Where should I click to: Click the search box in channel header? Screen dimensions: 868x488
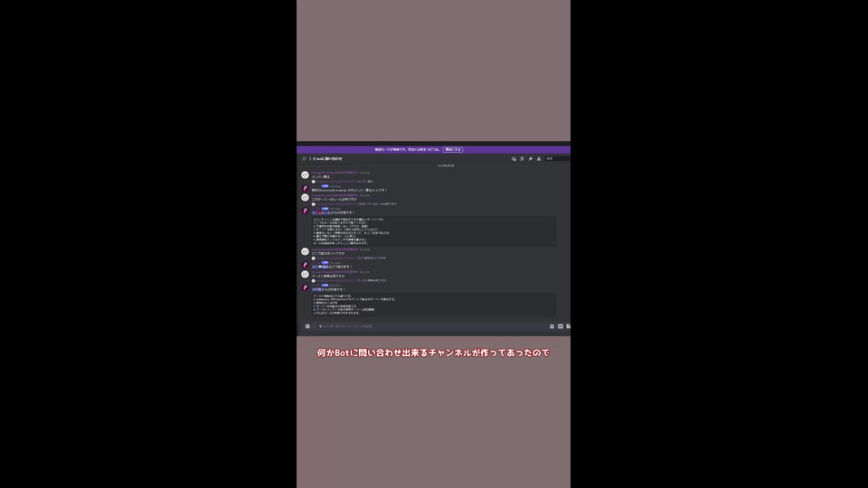558,159
